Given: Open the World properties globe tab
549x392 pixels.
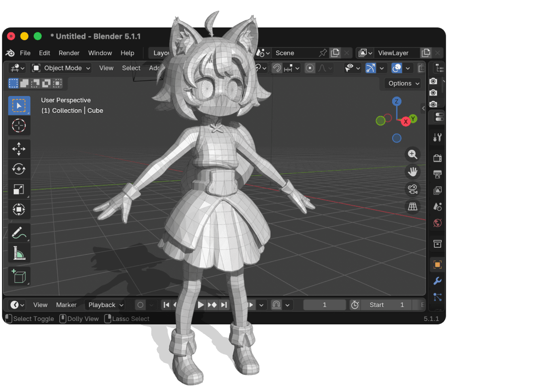Looking at the screenshot, I should 437,223.
